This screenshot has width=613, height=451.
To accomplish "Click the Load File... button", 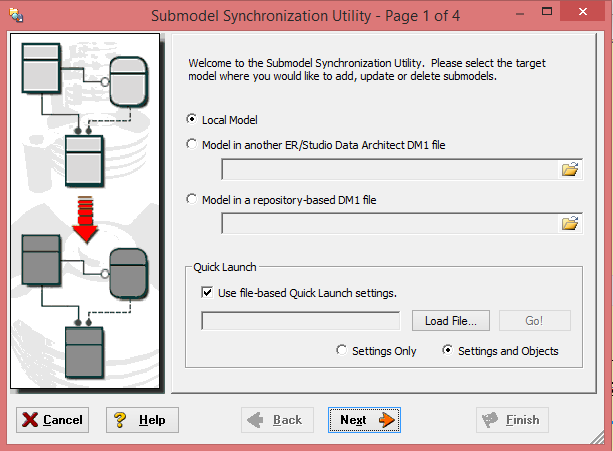I will [x=451, y=321].
